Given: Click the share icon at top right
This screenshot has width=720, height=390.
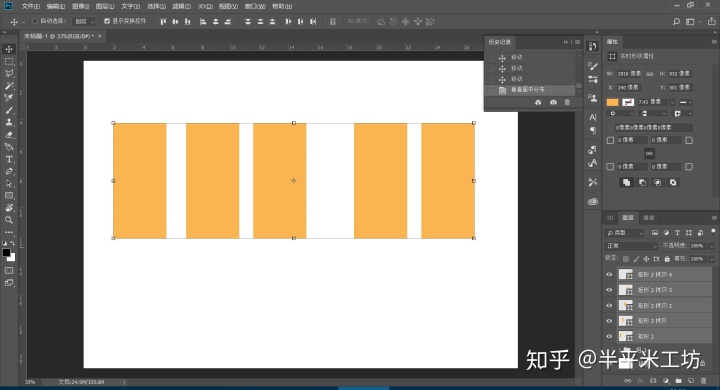Looking at the screenshot, I should pos(711,22).
